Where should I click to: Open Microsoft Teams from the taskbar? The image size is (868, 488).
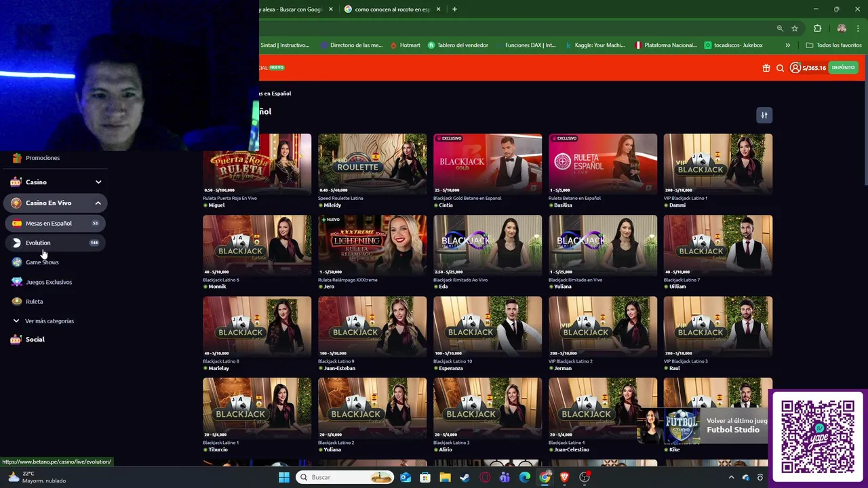click(505, 477)
